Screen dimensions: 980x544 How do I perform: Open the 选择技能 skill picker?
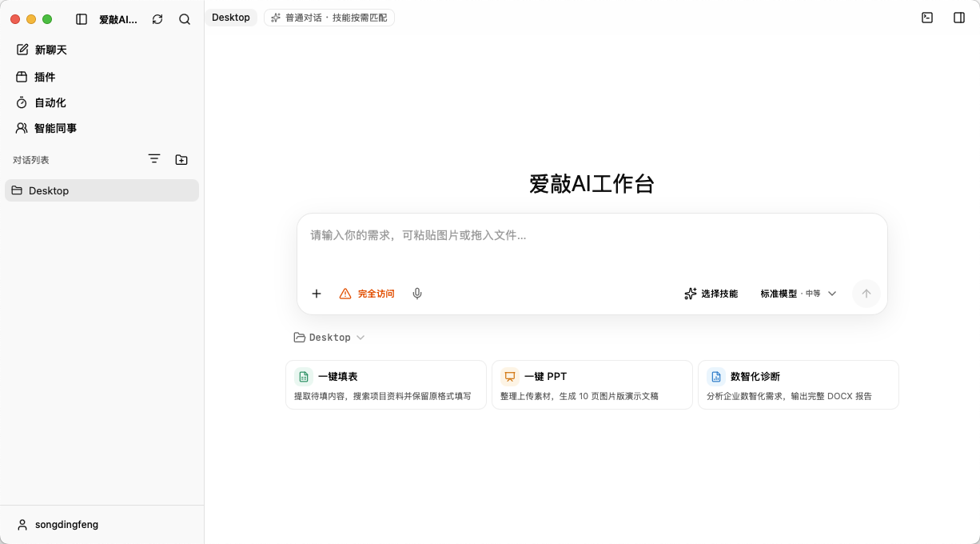click(x=711, y=294)
